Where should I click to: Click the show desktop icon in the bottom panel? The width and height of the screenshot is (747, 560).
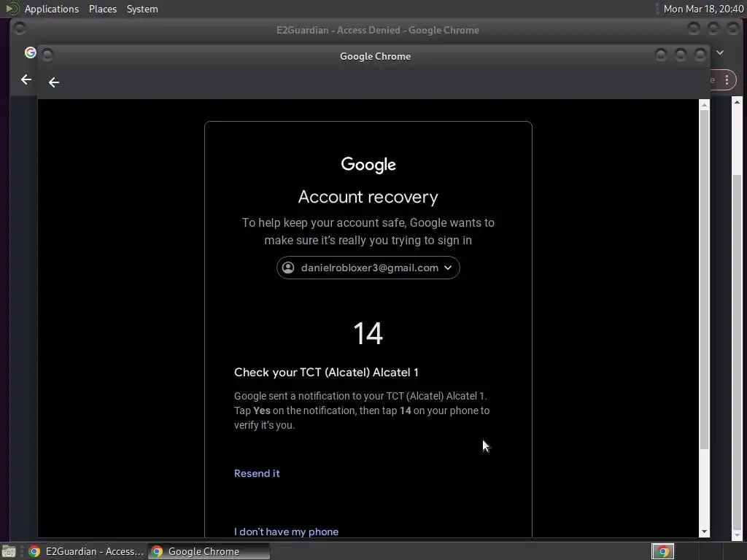9,551
